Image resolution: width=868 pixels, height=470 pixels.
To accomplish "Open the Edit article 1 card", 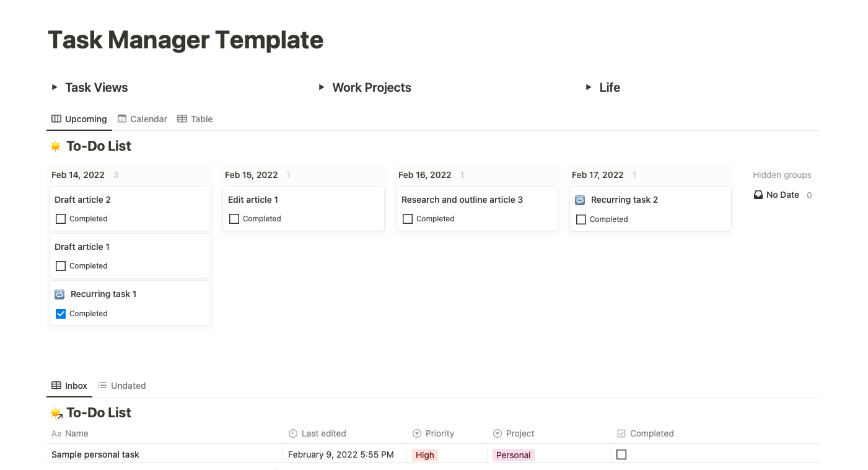I will [x=253, y=200].
